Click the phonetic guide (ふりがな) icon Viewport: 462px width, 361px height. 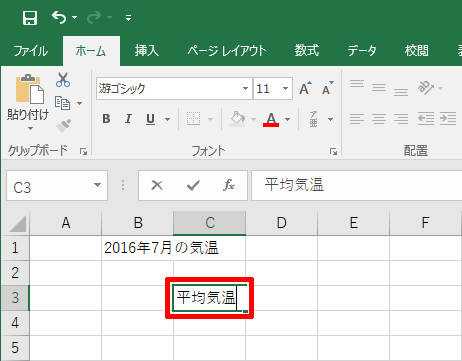pyautogui.click(x=313, y=119)
